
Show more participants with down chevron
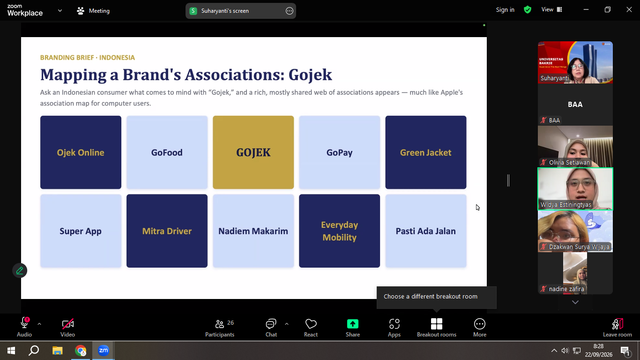pyautogui.click(x=575, y=302)
